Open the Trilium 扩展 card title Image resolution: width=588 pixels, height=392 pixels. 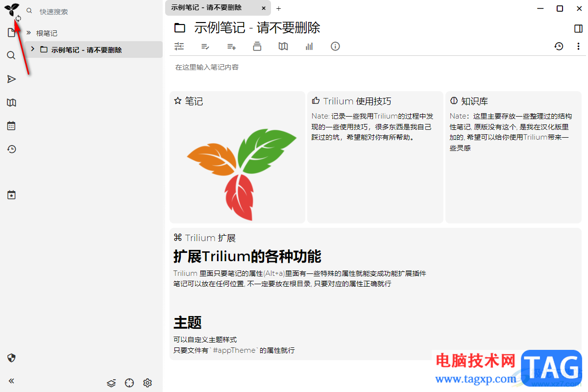tap(210, 238)
